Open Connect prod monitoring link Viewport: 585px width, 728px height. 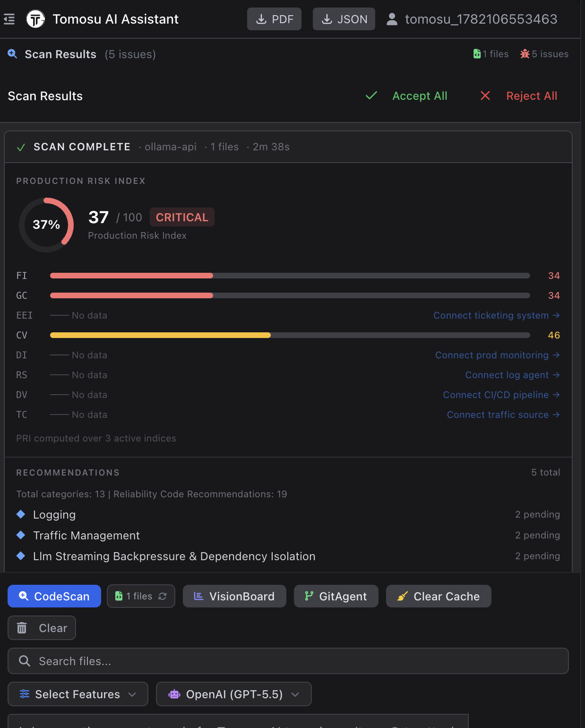click(498, 355)
